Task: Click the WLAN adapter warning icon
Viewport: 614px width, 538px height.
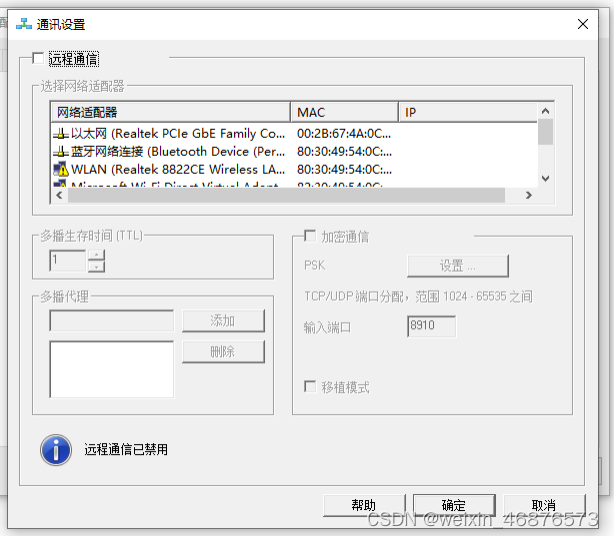Action: click(x=60, y=169)
